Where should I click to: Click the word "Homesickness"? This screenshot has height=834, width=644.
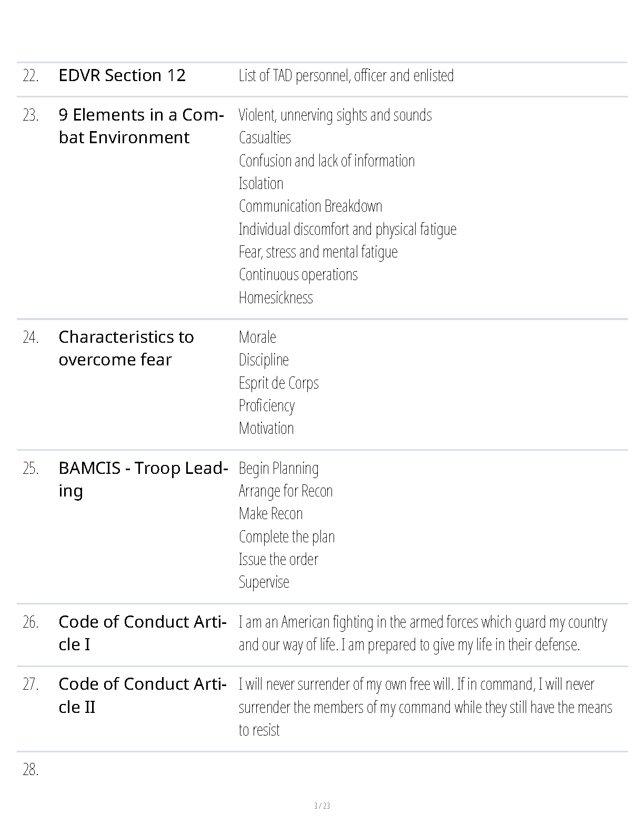(x=276, y=297)
